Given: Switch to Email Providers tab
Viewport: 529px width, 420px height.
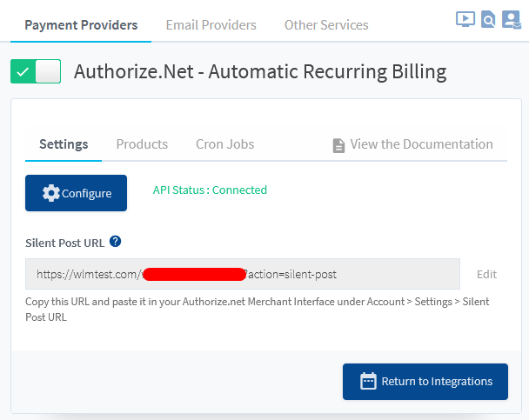Looking at the screenshot, I should (211, 25).
